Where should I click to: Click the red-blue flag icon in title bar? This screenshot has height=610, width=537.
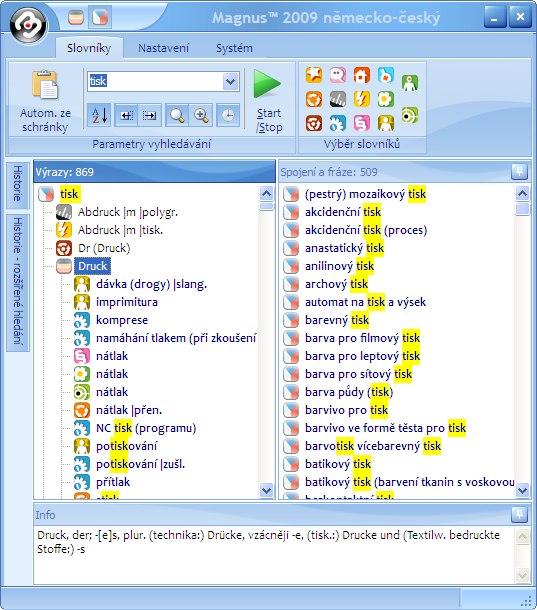tap(100, 18)
